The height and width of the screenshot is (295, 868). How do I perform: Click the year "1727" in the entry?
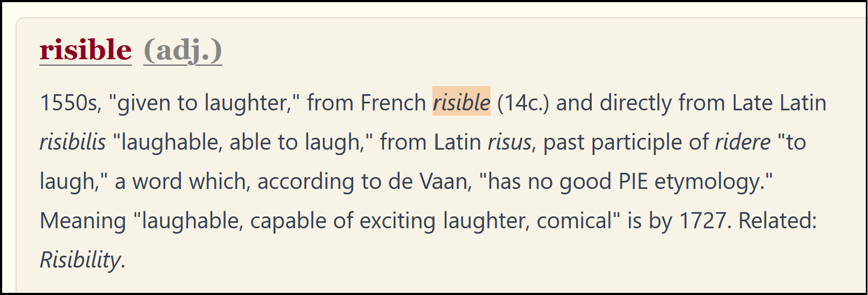tap(705, 221)
